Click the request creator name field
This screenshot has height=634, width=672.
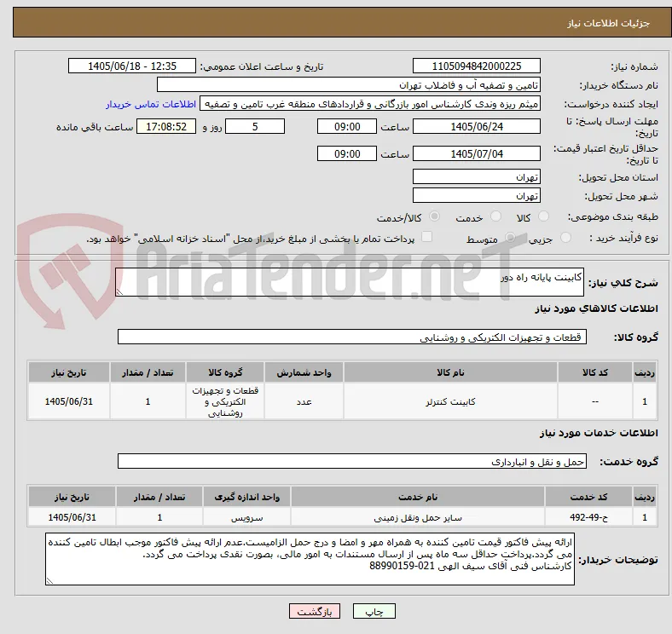pyautogui.click(x=370, y=104)
